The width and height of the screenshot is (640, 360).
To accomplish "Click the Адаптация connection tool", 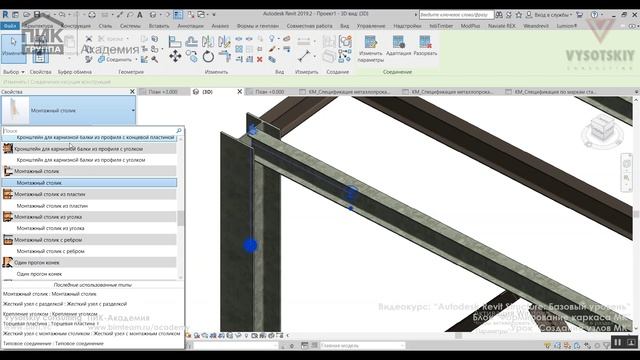I will pyautogui.click(x=398, y=46).
